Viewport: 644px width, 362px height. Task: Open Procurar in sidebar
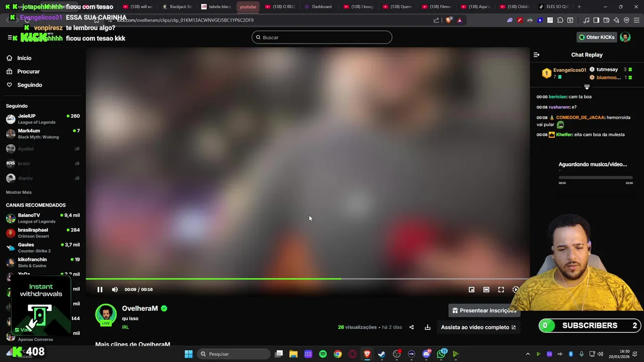(x=28, y=71)
